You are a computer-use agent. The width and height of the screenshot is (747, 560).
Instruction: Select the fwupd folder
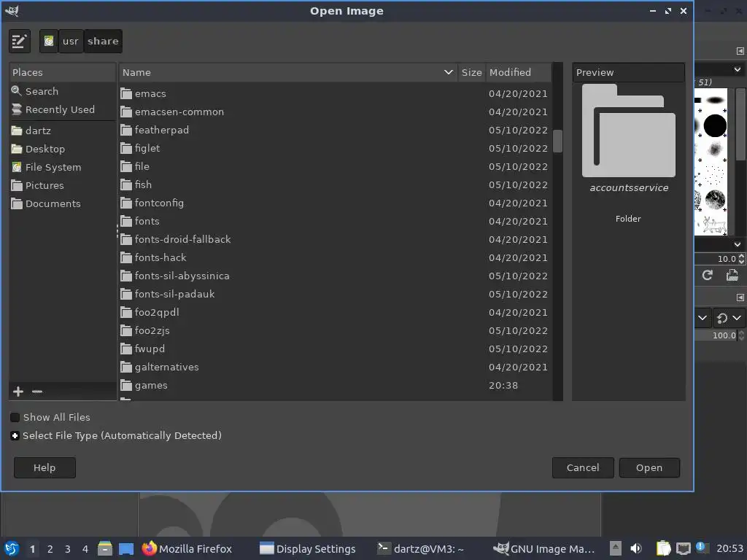click(x=336, y=349)
